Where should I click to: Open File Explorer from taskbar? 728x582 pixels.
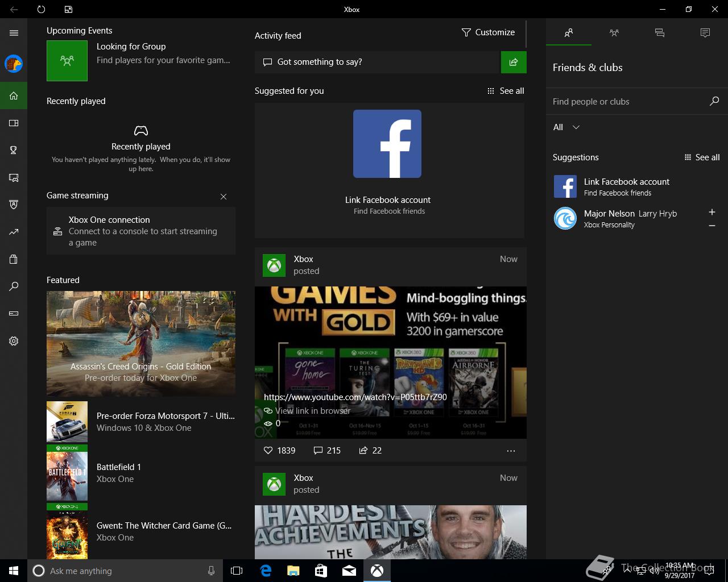pos(293,571)
